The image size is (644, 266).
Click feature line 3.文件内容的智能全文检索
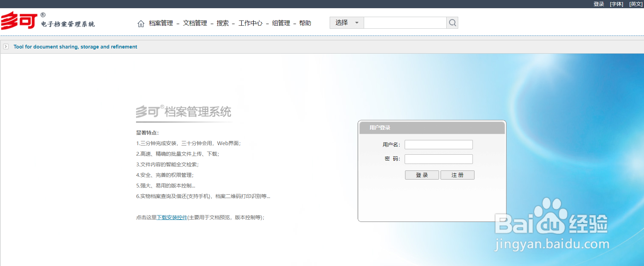(x=167, y=165)
